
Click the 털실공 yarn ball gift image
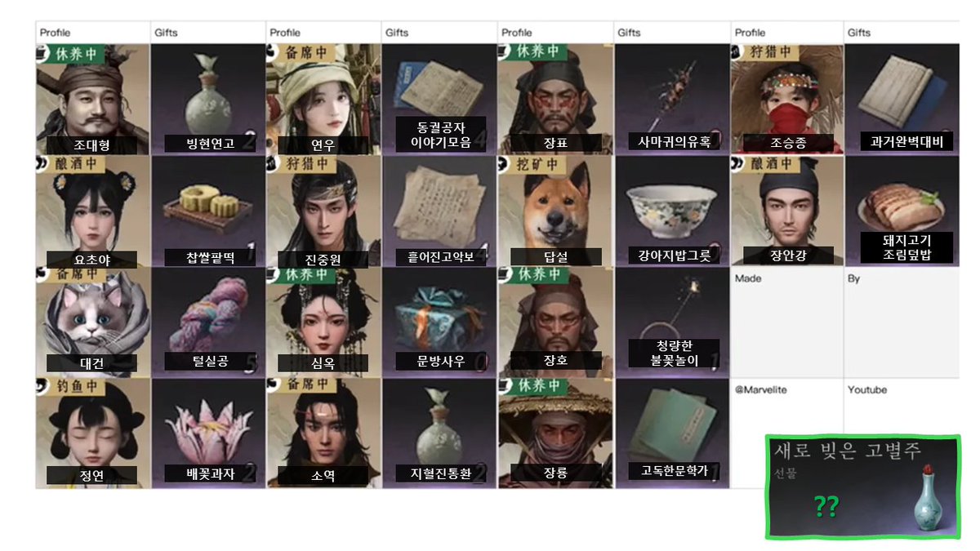[208, 322]
